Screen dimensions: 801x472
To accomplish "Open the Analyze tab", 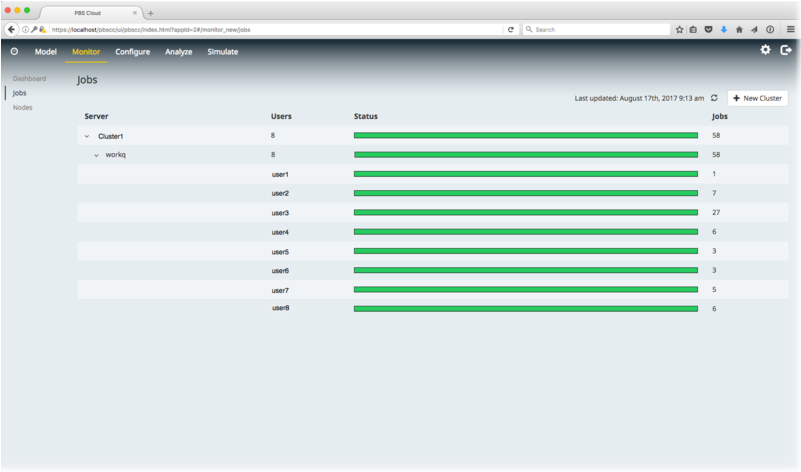I will click(178, 51).
